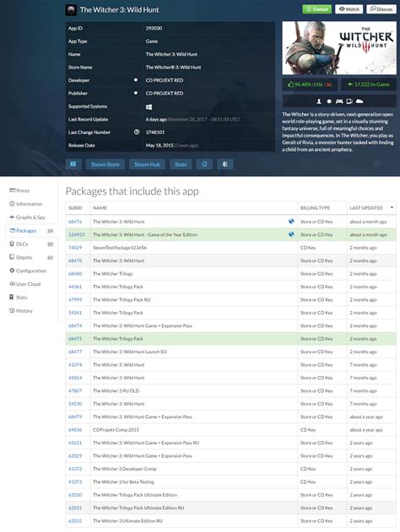Click the 17,522 In-Game counter
400x532 pixels.
click(x=369, y=84)
